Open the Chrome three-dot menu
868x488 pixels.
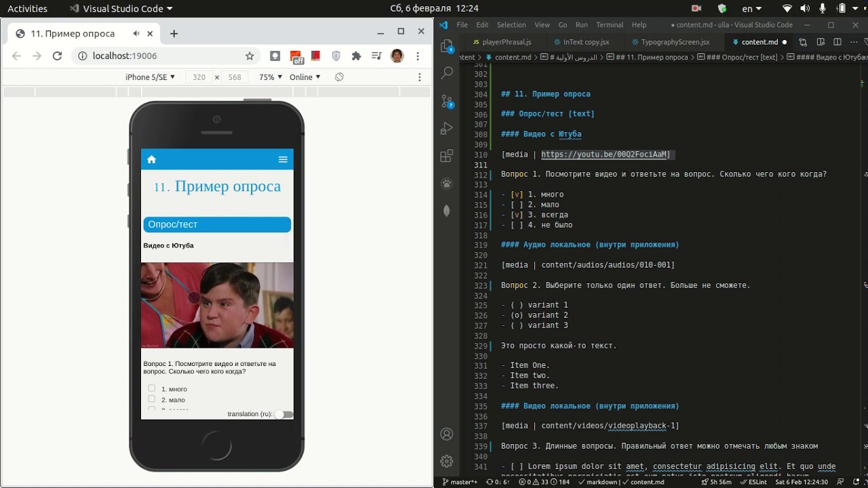pyautogui.click(x=419, y=56)
